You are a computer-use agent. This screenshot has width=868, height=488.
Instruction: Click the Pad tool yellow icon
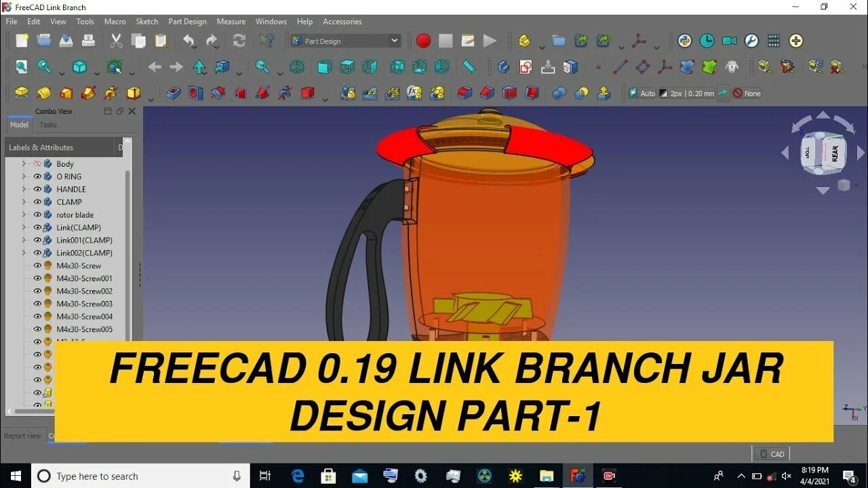22,93
